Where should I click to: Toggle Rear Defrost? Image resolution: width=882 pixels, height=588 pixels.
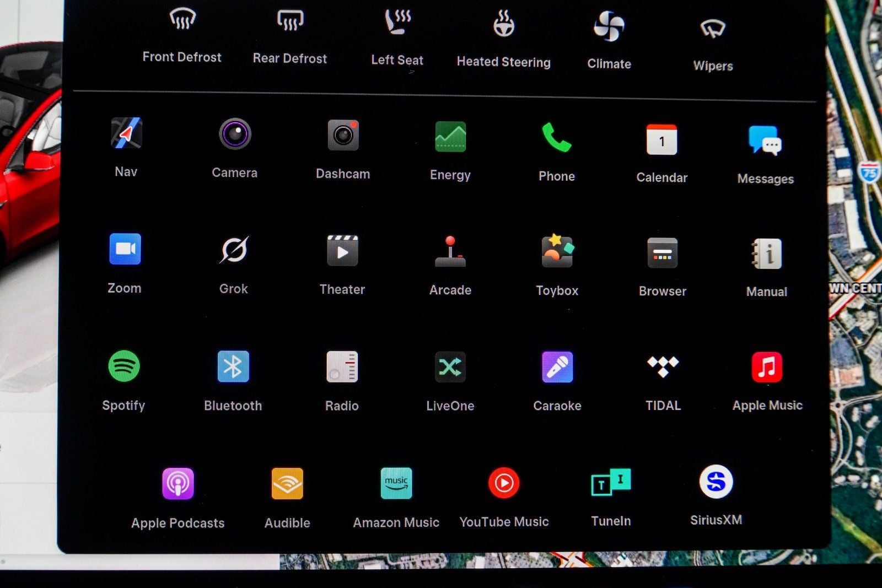pos(290,21)
